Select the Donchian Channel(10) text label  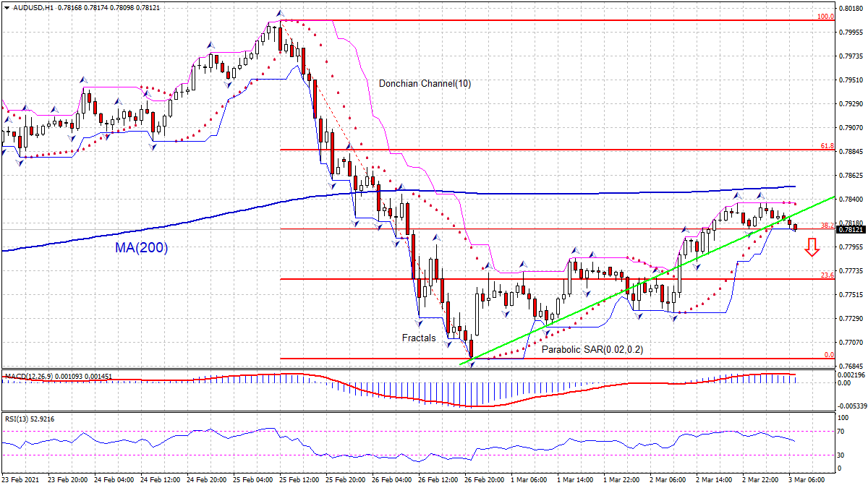click(x=425, y=84)
